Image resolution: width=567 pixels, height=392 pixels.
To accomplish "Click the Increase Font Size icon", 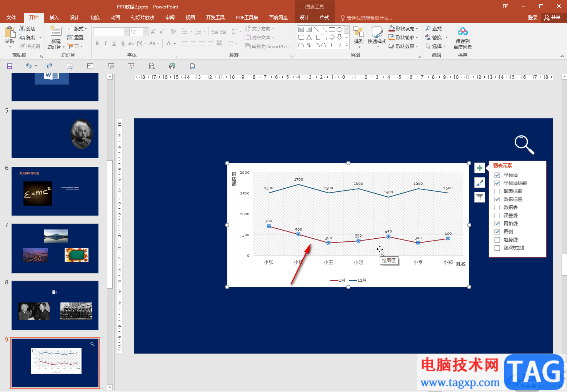I will click(153, 32).
